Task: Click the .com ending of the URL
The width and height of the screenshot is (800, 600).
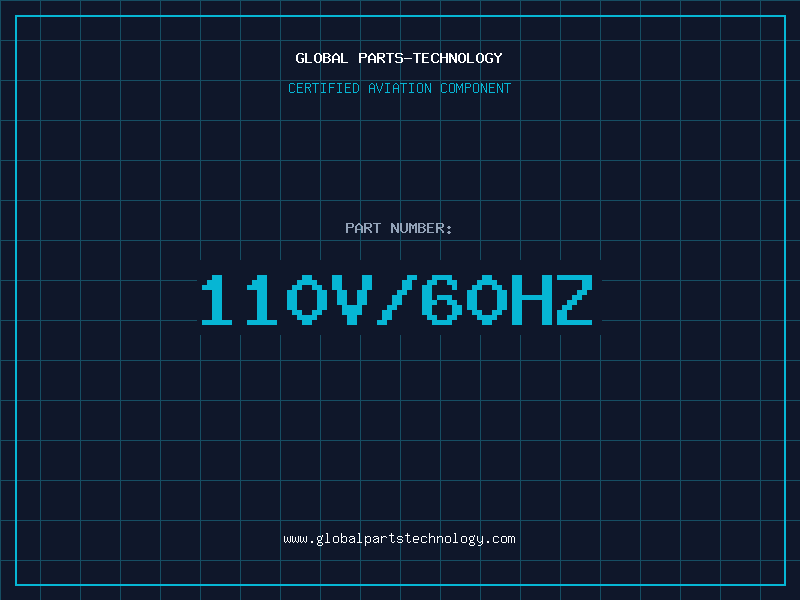Action: click(499, 539)
